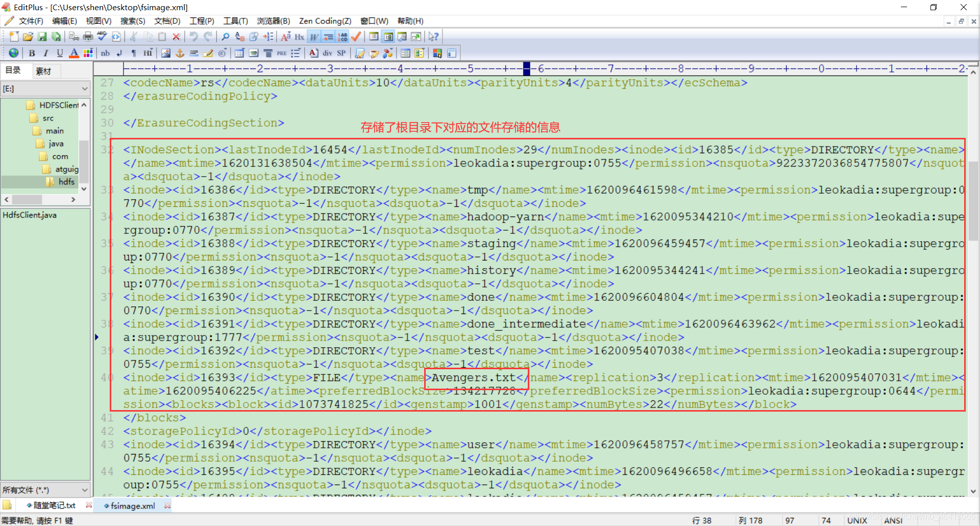Select src folder in directory tree
This screenshot has height=526, width=980.
click(42, 118)
